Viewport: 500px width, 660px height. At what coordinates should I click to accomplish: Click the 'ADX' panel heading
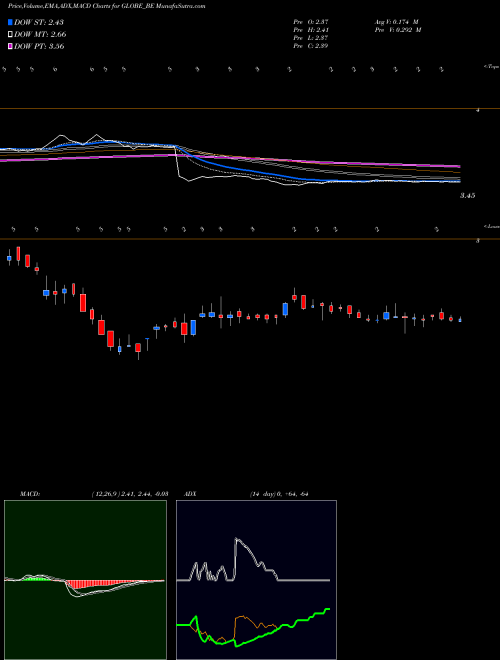pyautogui.click(x=190, y=494)
